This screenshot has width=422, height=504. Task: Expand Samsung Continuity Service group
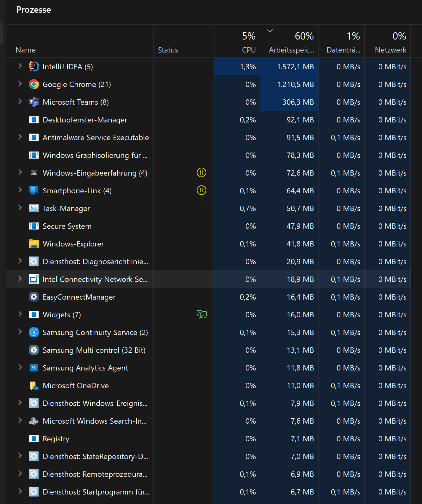20,332
